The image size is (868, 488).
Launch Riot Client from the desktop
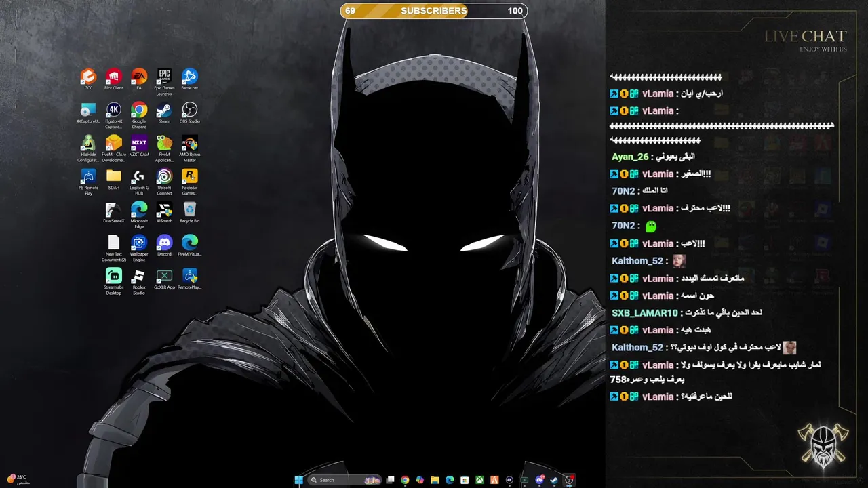coord(113,78)
